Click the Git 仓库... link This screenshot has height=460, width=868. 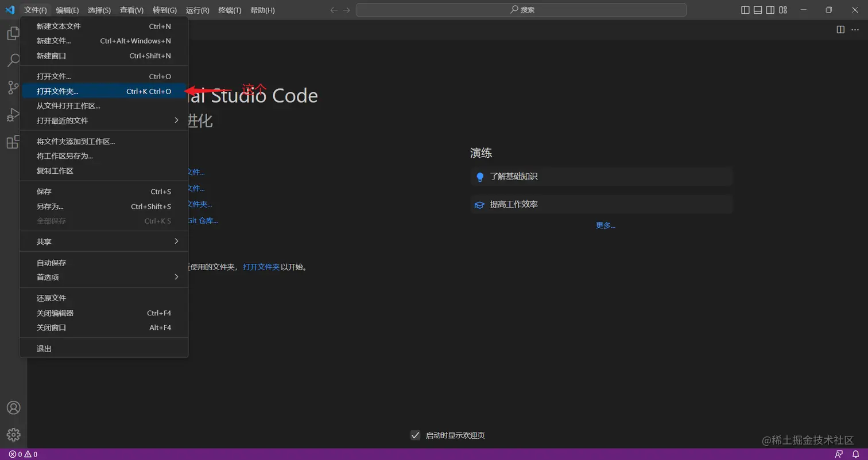[x=203, y=220]
